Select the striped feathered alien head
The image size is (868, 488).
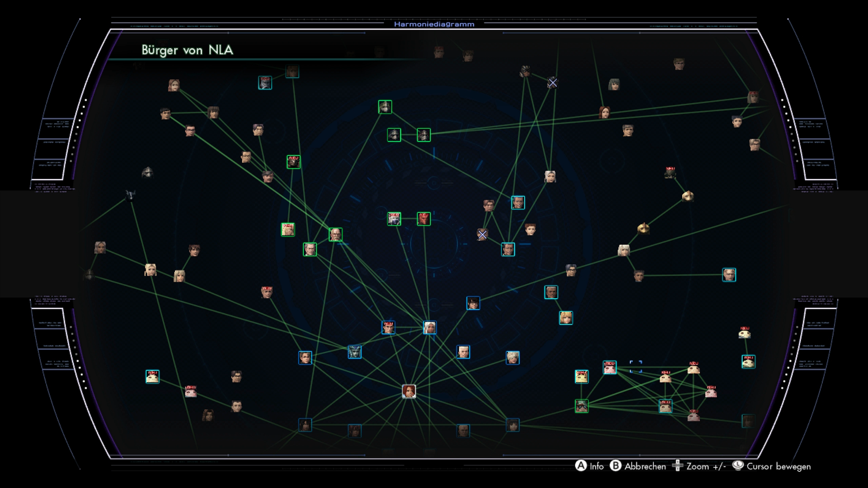coord(525,71)
